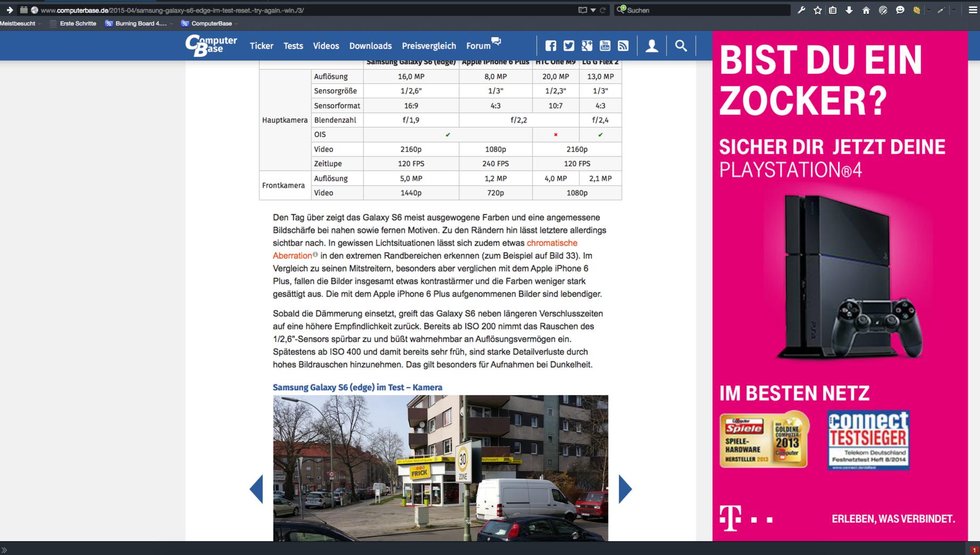Open the Preisvergleich navigation item
The width and height of the screenshot is (980, 555).
click(429, 46)
